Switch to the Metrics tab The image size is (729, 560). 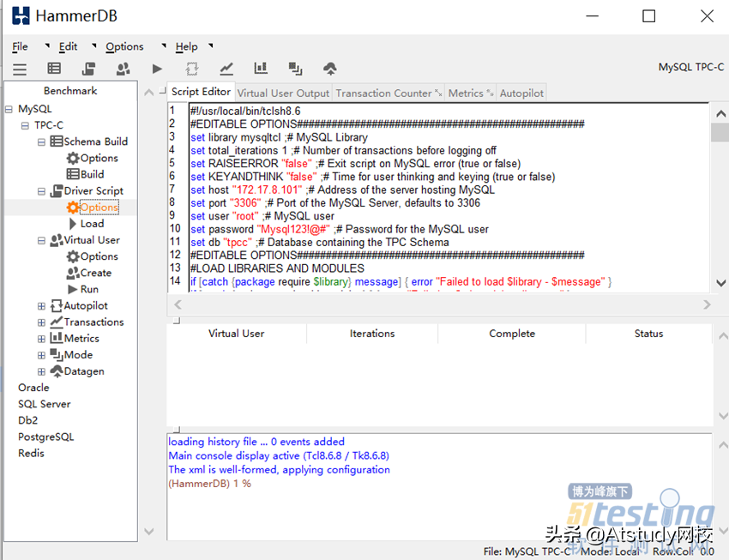(470, 93)
